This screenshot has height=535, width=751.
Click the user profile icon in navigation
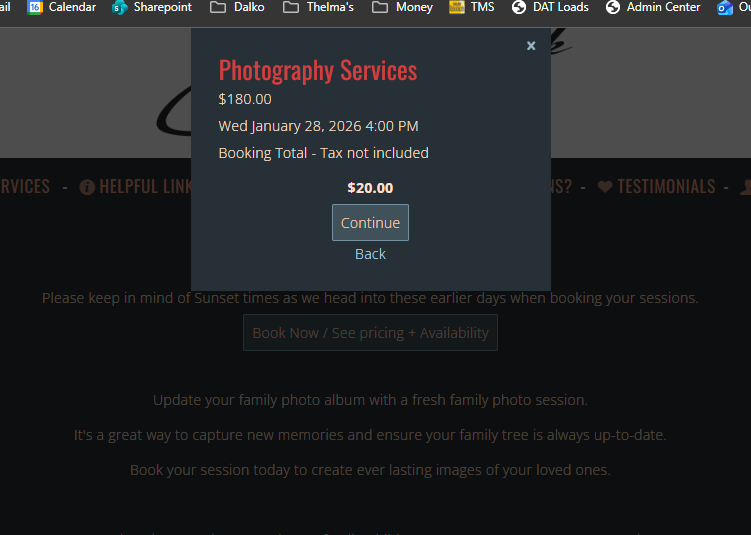[x=745, y=187]
